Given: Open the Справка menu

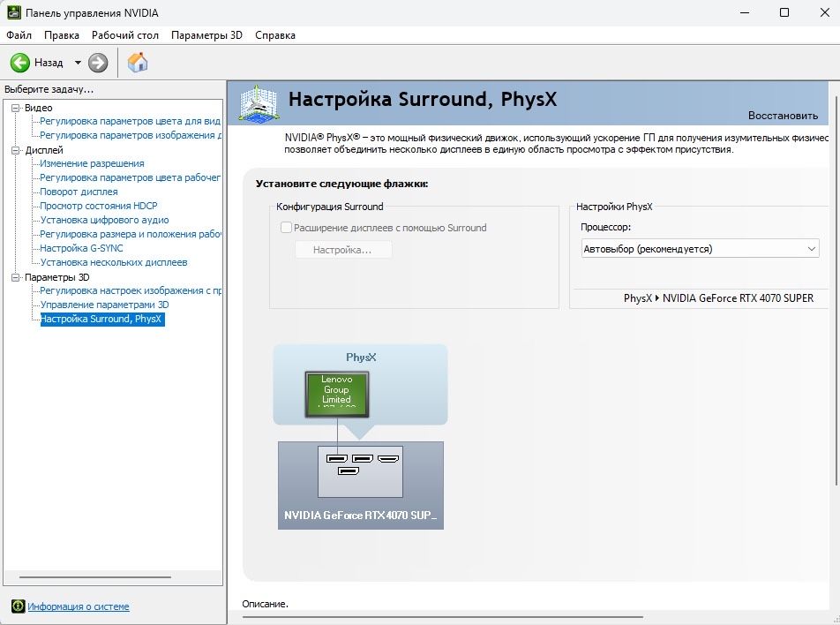Looking at the screenshot, I should click(274, 35).
